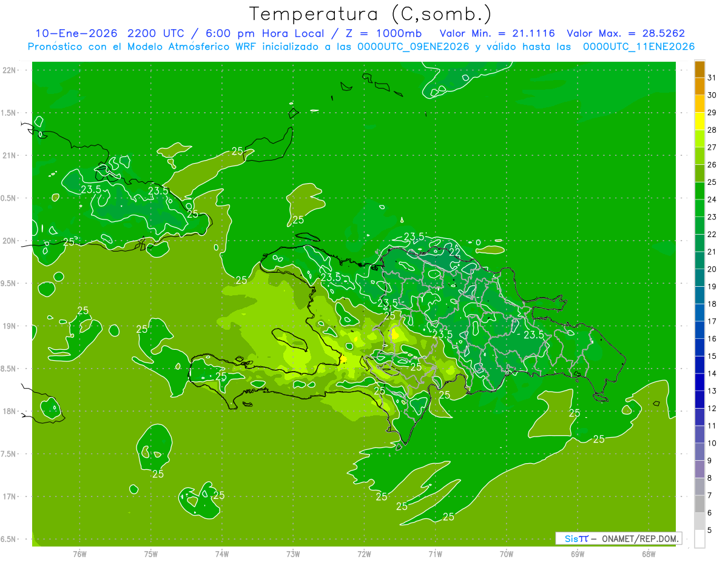Click legend scale value "26"
The height and width of the screenshot is (562, 728).
(712, 165)
